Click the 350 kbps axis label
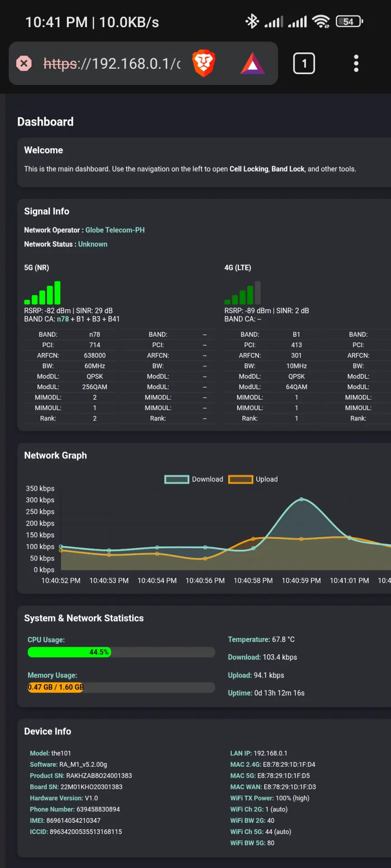 [x=40, y=489]
